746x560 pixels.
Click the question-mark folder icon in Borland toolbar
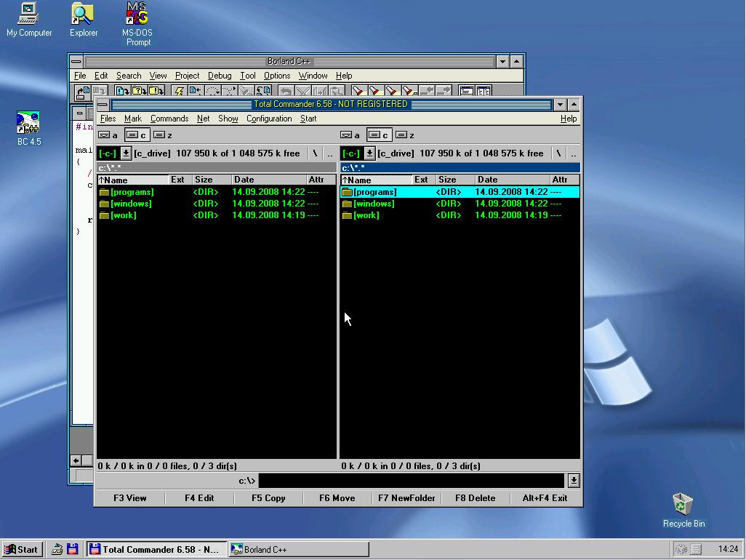(139, 91)
